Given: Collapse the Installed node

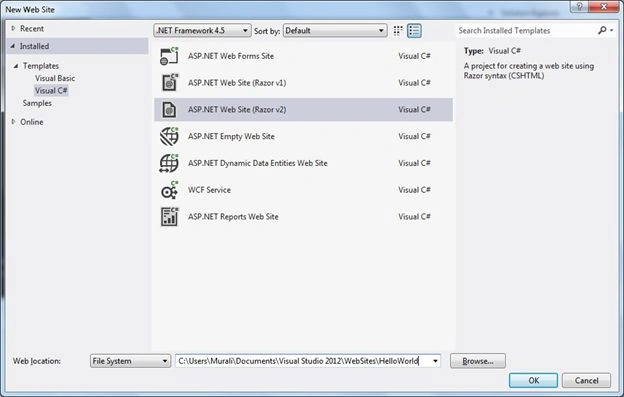Looking at the screenshot, I should click(x=13, y=46).
